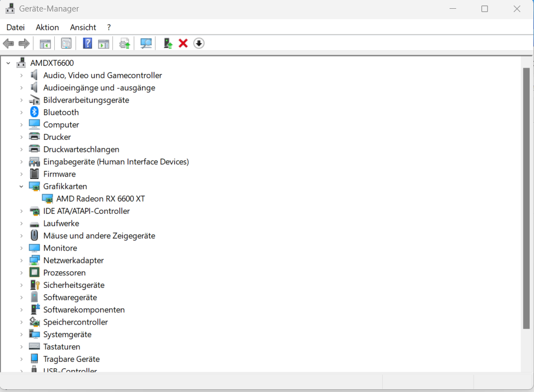Expand the Computer category
Viewport: 534px width, 392px height.
(21, 124)
